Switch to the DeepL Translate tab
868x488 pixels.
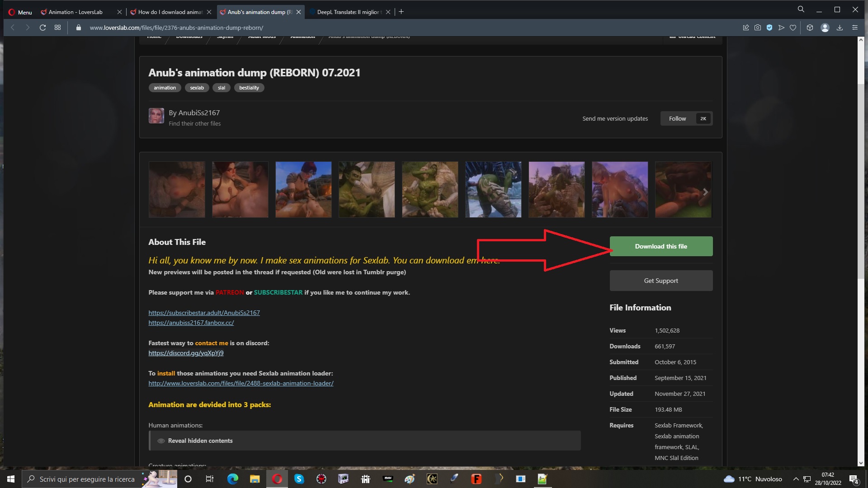coord(348,12)
